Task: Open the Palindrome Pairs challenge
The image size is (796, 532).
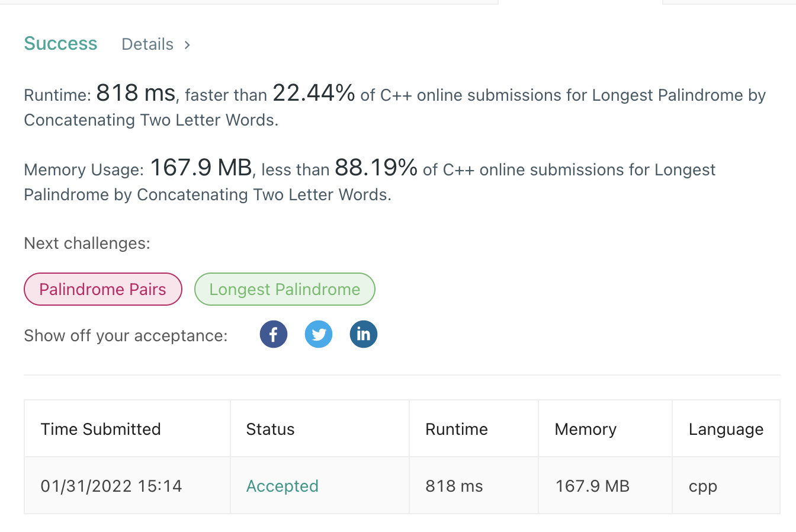Action: point(103,289)
